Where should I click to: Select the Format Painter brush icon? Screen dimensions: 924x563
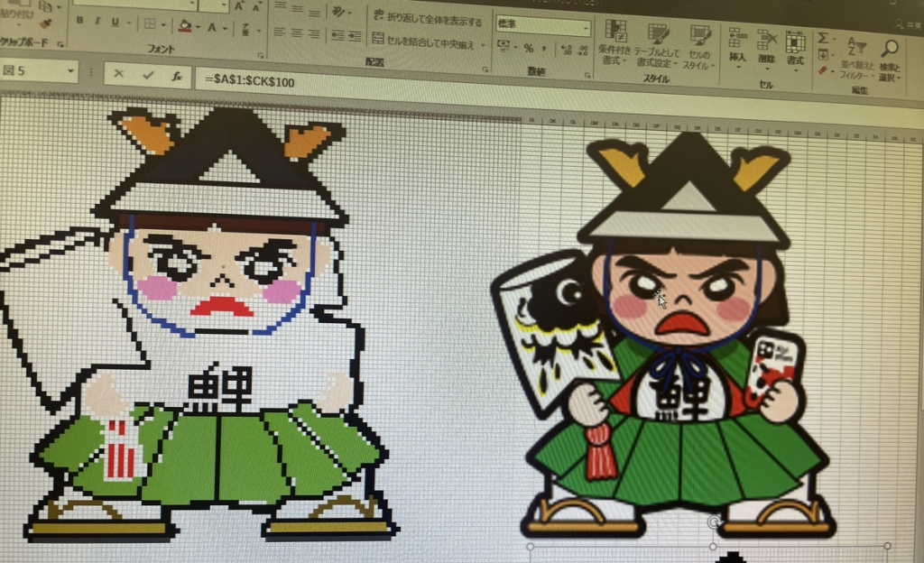46,23
